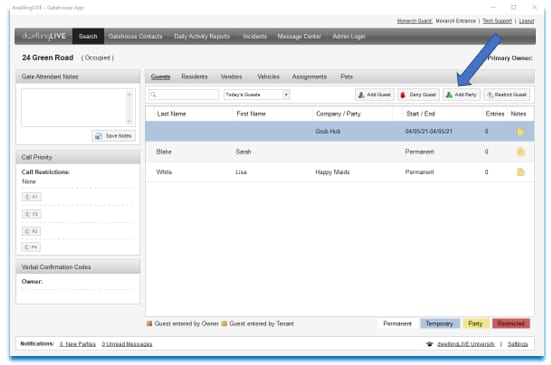Click inside Gate Attendant Notes text area
551x365 pixels.
(73, 107)
